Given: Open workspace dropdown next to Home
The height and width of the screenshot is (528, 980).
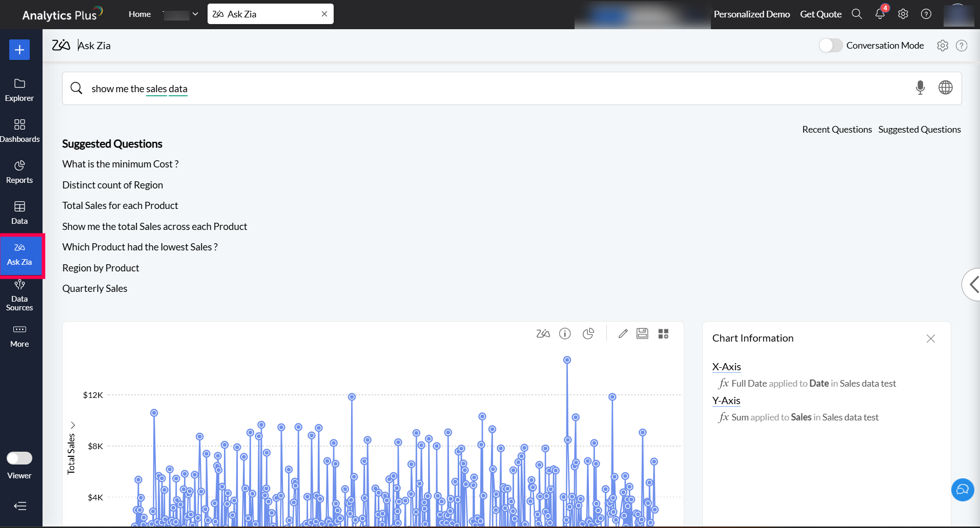Looking at the screenshot, I should (181, 14).
